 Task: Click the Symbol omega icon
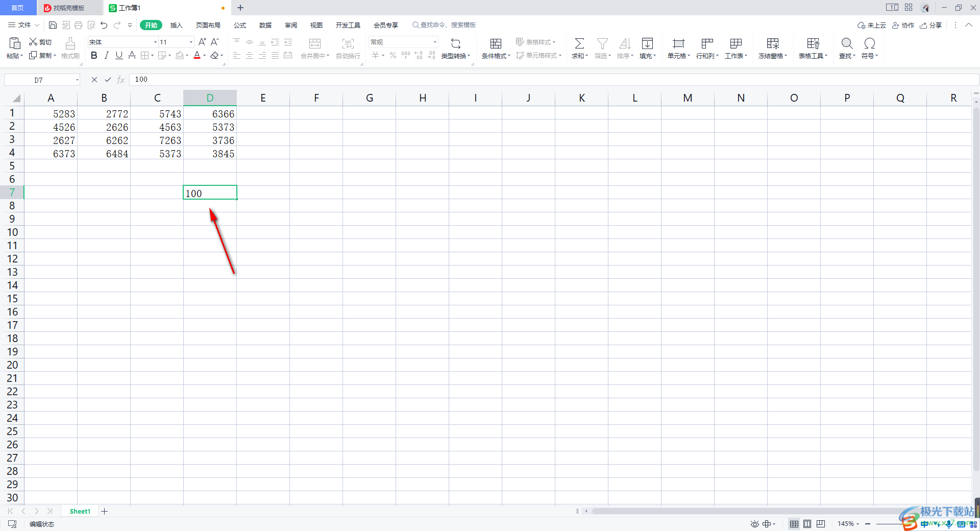pyautogui.click(x=870, y=43)
